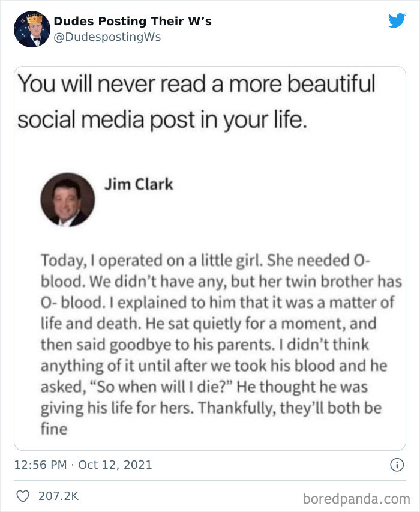The height and width of the screenshot is (512, 420).
Task: Click the embedded Jim Clark post
Action: 210,300
